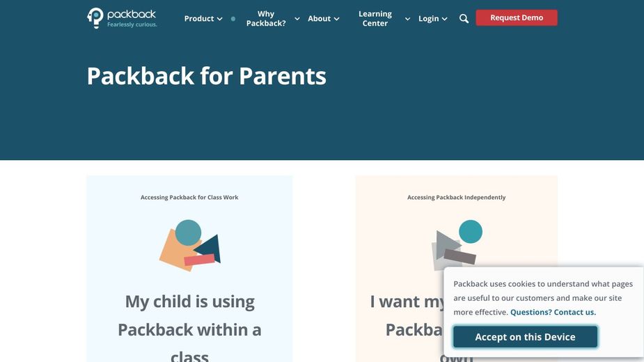Open the search magnifier icon
The width and height of the screenshot is (644, 362).
464,19
